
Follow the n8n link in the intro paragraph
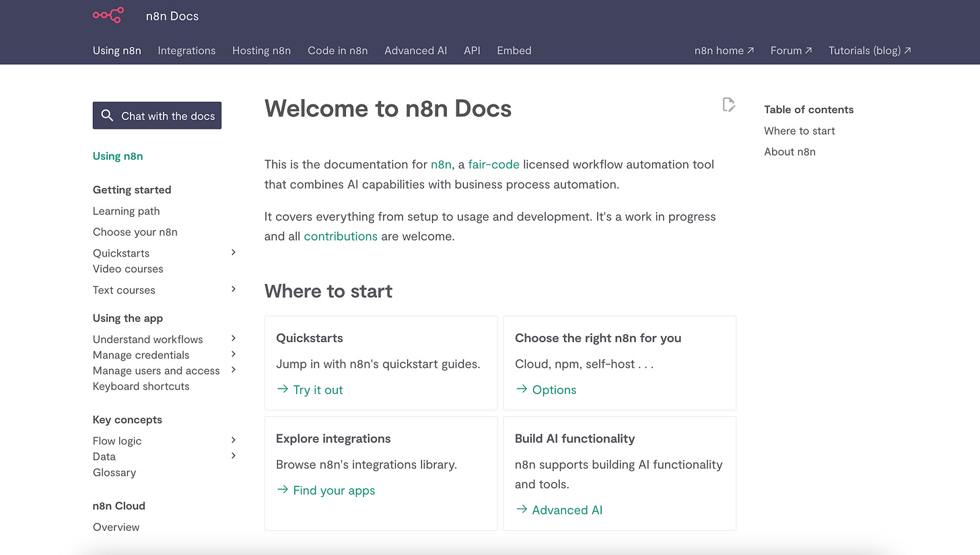coord(441,164)
